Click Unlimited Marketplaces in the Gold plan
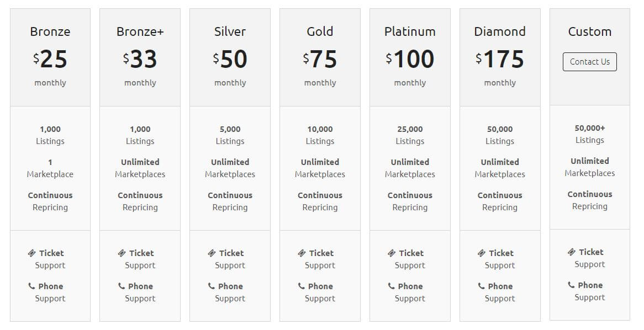This screenshot has height=330, width=644. (320, 168)
